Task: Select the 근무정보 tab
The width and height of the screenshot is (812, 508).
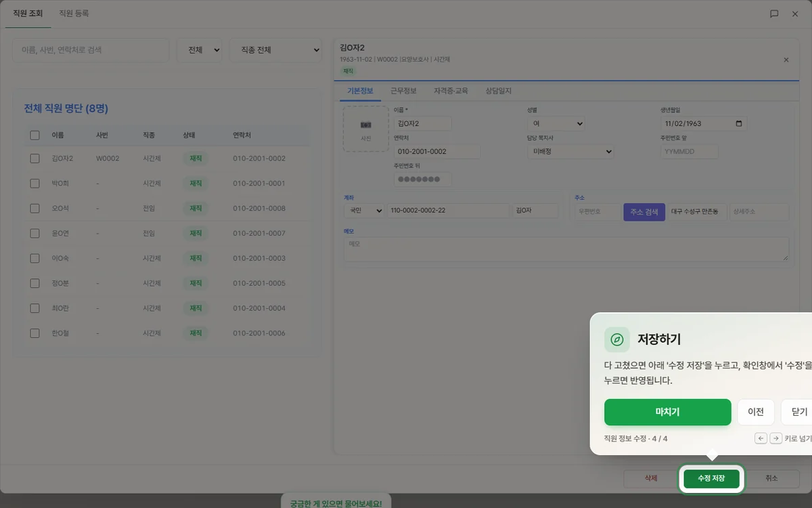Action: coord(403,91)
